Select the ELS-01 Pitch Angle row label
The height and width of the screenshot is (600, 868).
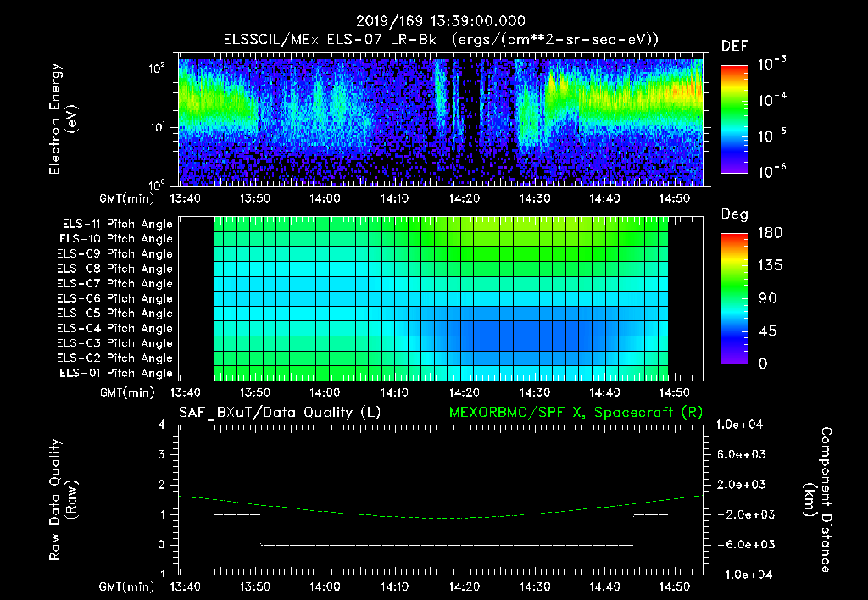click(116, 373)
